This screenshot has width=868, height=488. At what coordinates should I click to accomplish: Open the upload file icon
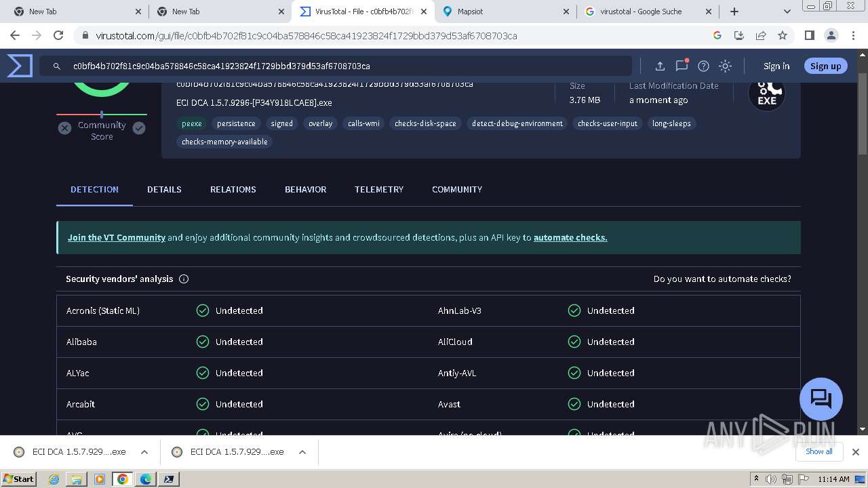click(660, 66)
